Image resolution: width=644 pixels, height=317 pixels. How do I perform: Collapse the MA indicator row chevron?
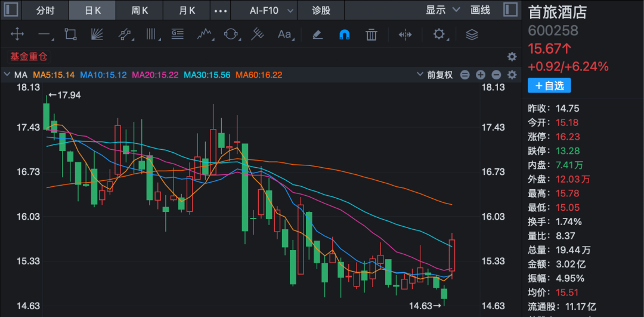click(7, 75)
